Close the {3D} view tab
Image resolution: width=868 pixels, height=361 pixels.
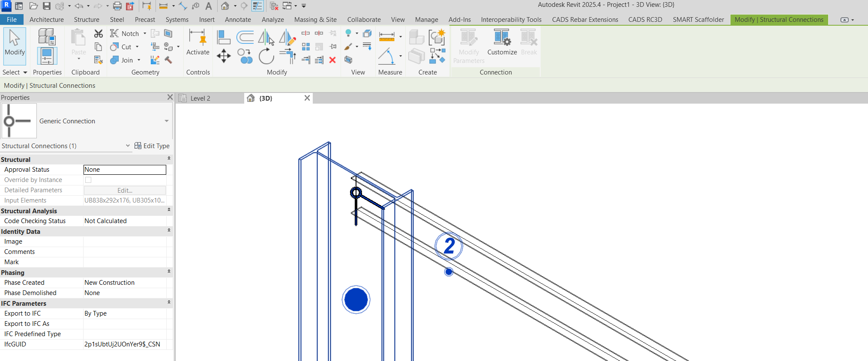coord(307,98)
